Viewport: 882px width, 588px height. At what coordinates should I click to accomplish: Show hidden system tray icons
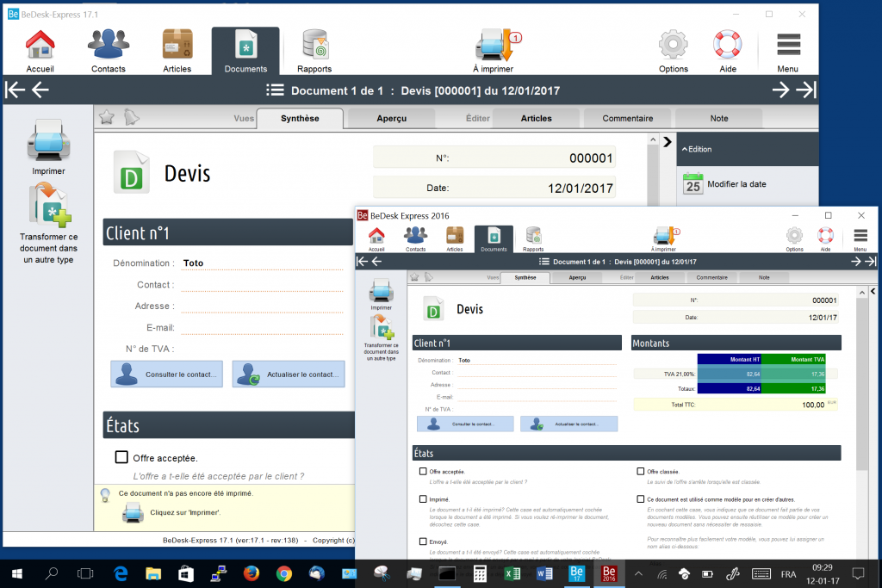(638, 574)
